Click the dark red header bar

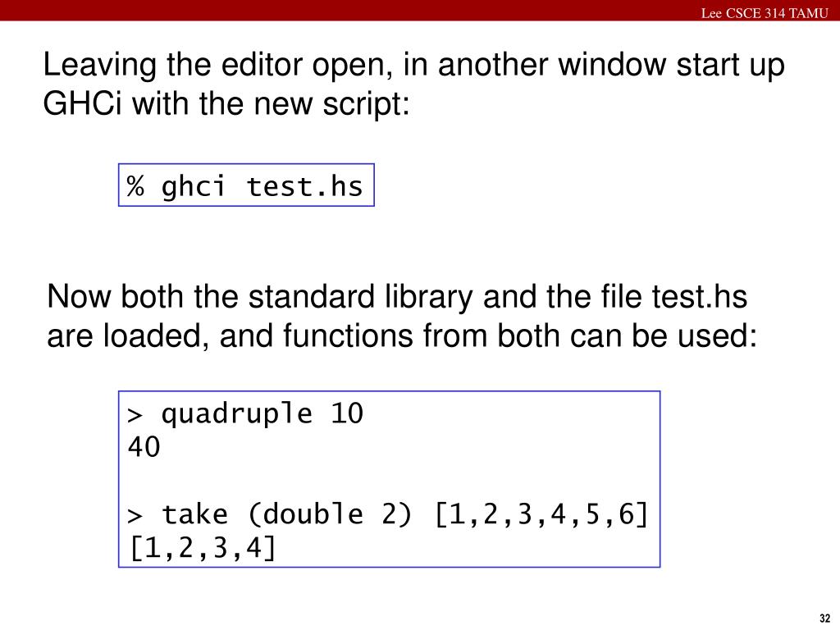[328, 10]
